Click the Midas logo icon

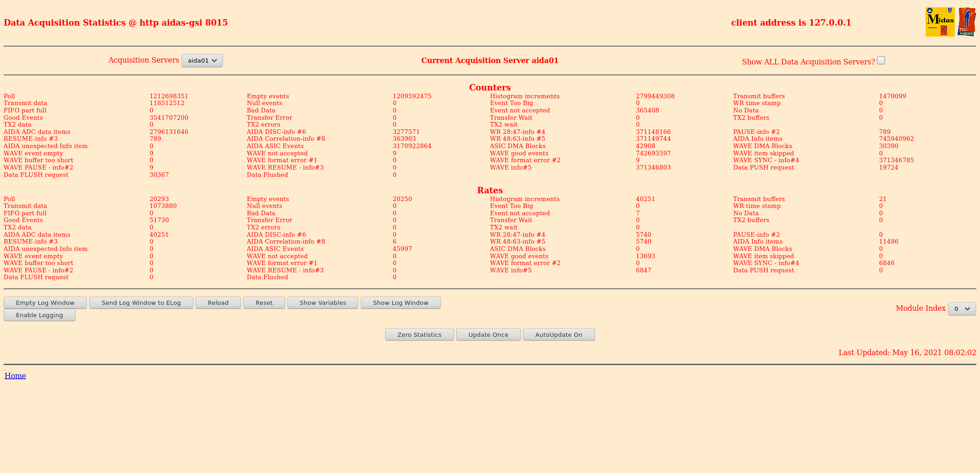[x=940, y=22]
